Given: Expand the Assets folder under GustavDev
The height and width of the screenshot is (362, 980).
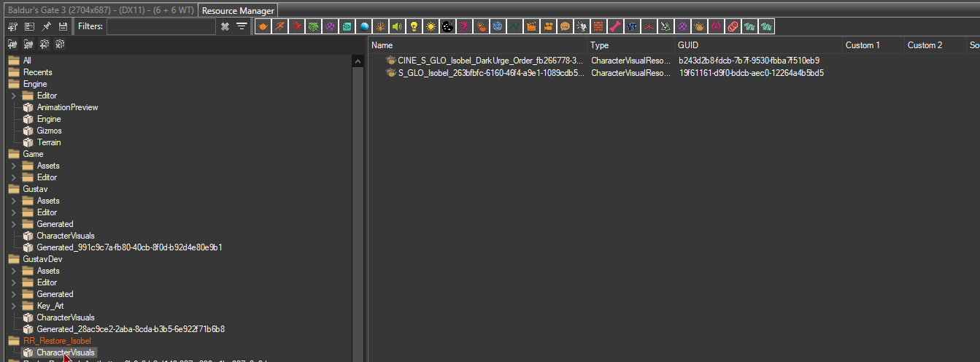Looking at the screenshot, I should pos(13,271).
